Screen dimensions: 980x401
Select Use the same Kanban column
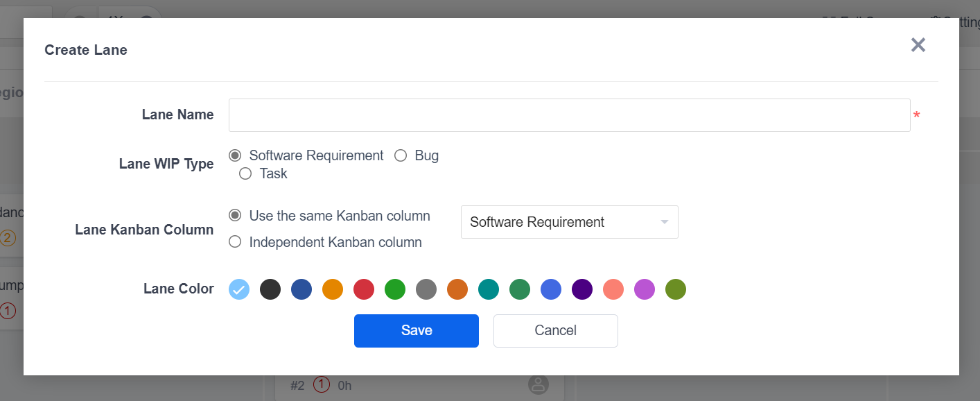pyautogui.click(x=236, y=216)
